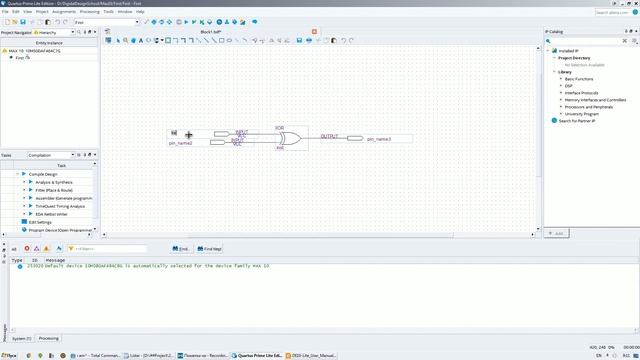This screenshot has height=360, width=640.
Task: Click the XOR gate symbol on canvas
Action: (290, 139)
